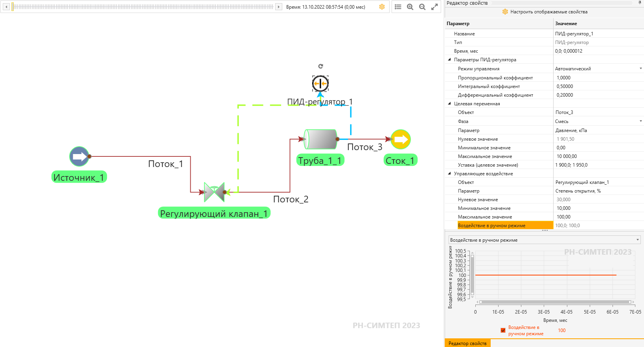644x347 pixels.
Task: Click the Источник_1 source node icon
Action: click(79, 156)
